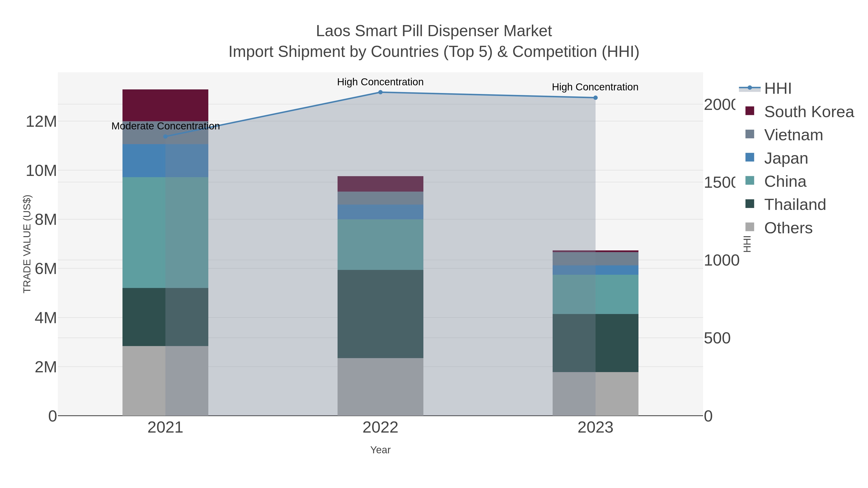The height and width of the screenshot is (488, 868).
Task: Click the '12M' y-axis tick label
Action: (x=41, y=122)
